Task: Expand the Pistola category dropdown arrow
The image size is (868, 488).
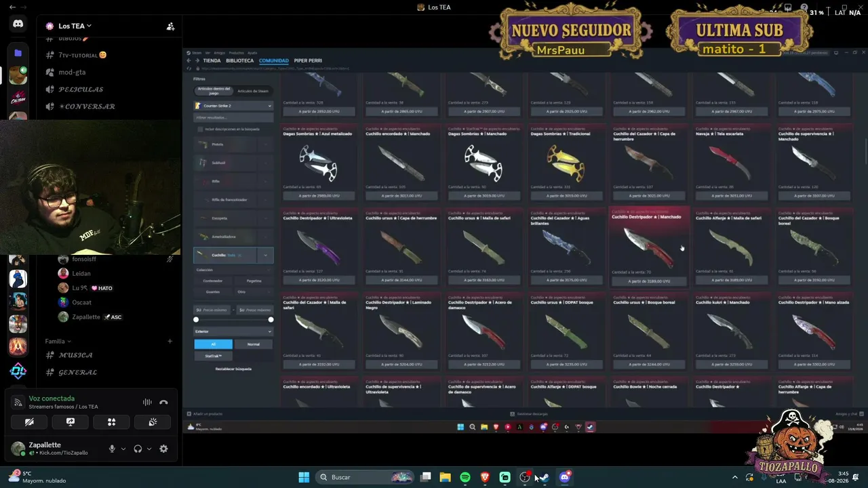Action: pyautogui.click(x=266, y=144)
